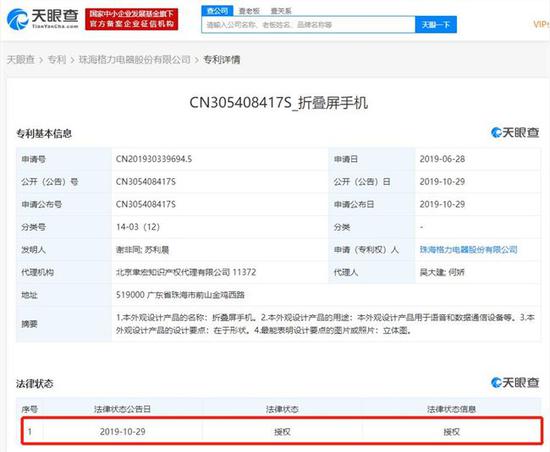Click the red official credit agency banner
Screen dimensions: 550x452
pos(132,19)
